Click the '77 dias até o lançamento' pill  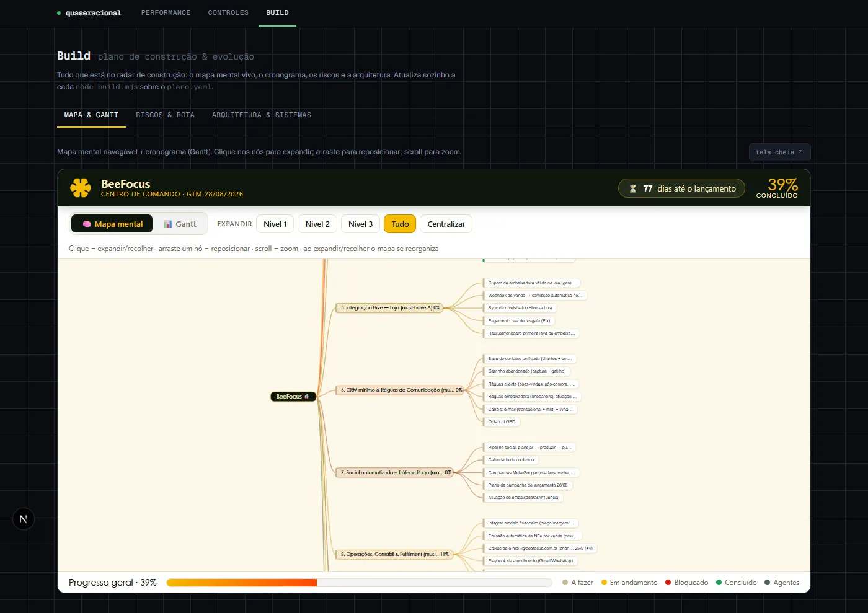tap(681, 188)
